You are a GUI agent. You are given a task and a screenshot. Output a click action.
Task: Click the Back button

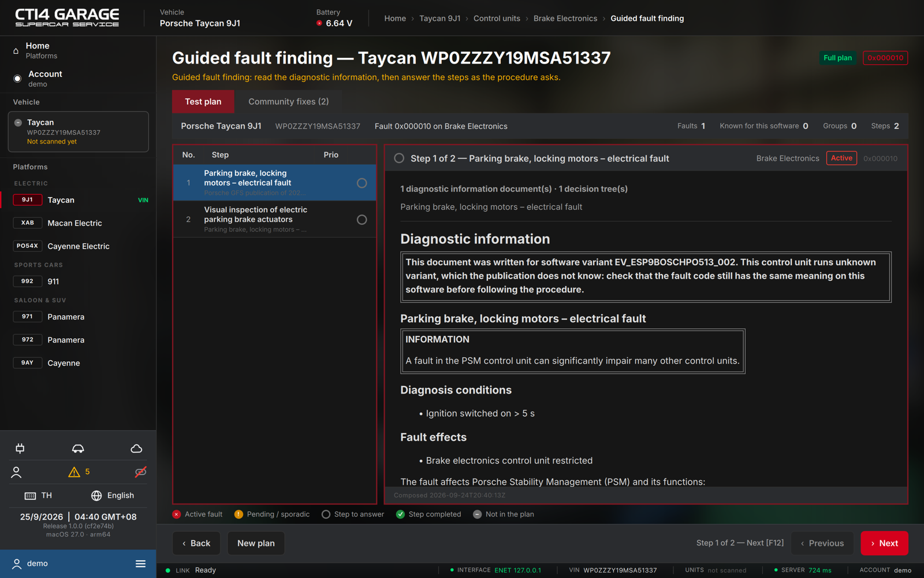[x=196, y=543]
